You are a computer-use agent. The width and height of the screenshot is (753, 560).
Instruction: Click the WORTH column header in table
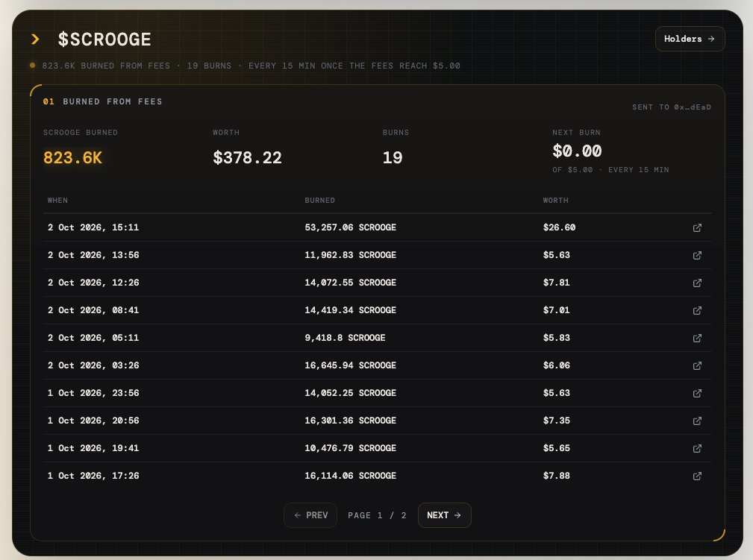pos(556,200)
